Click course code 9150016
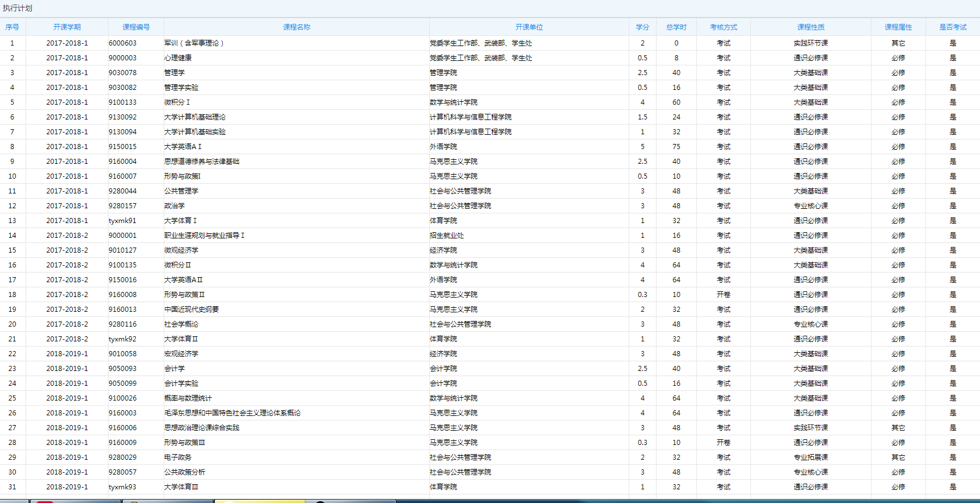The width and height of the screenshot is (980, 503). point(123,280)
